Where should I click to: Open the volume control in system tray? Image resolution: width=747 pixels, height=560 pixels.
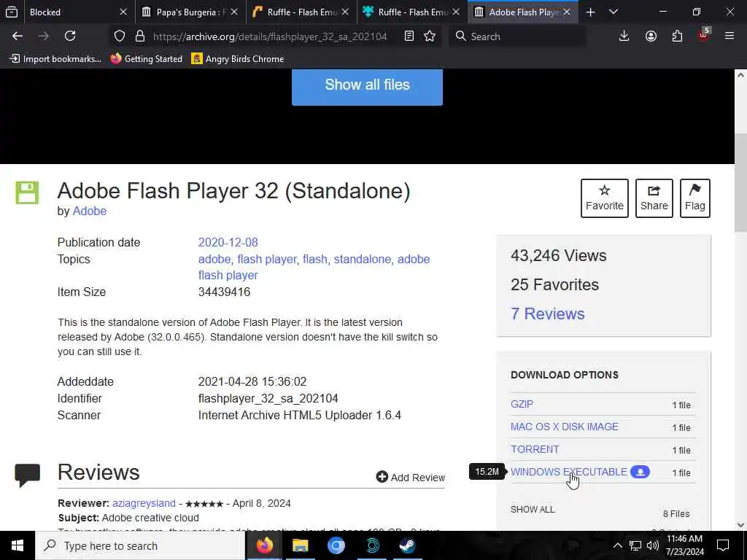tap(653, 545)
